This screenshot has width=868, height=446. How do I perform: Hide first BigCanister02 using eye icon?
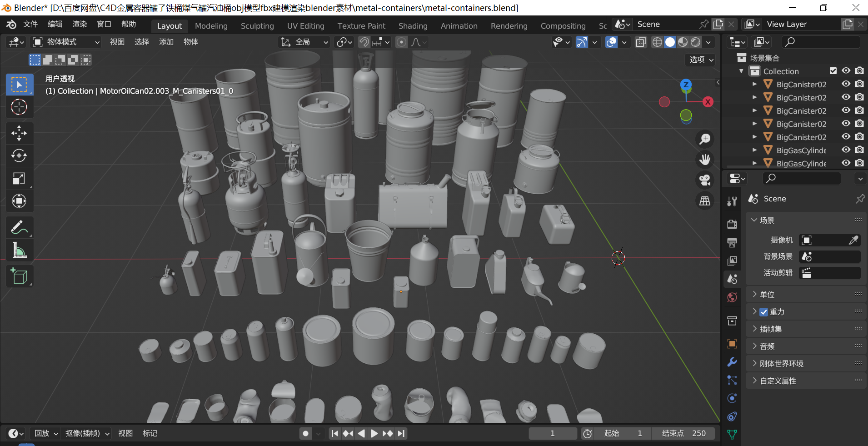(x=846, y=84)
